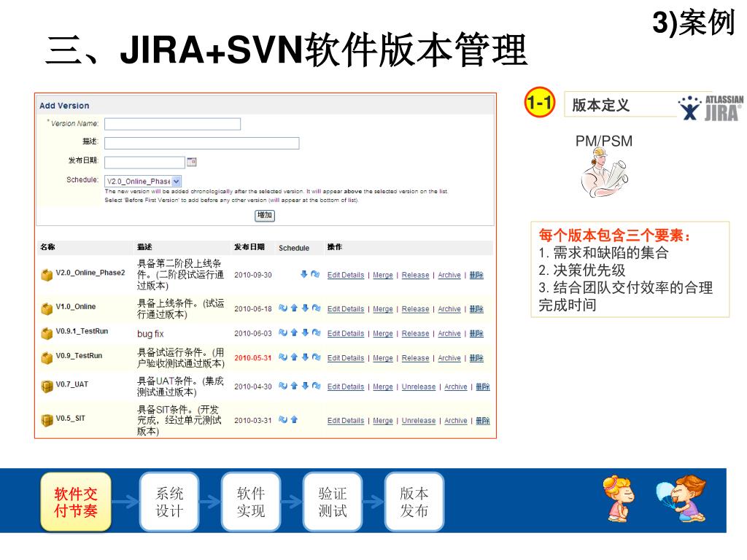Viewport: 747px width, 560px height.
Task: Release the V0.9.1_TestRun version
Action: (415, 333)
